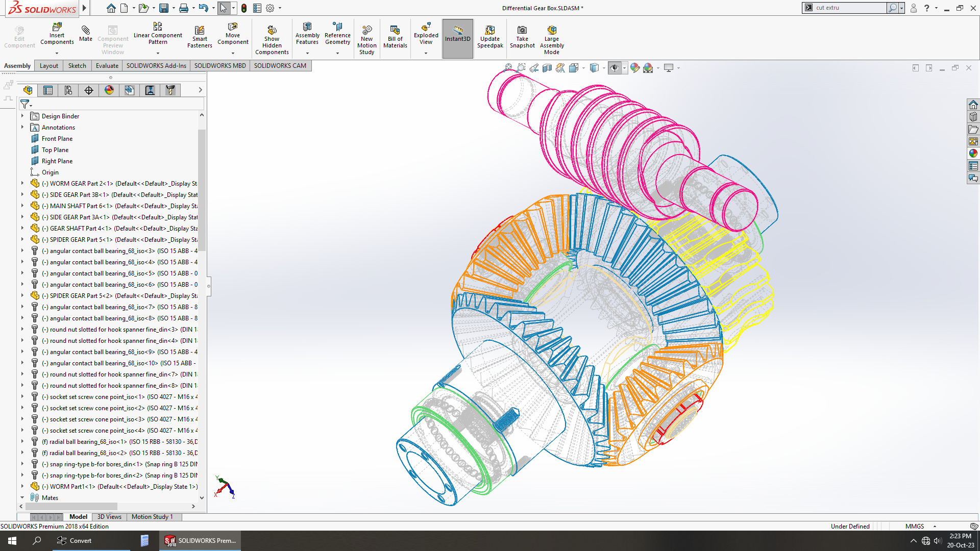Expand the Mates tree item
This screenshot has height=551, width=980.
(22, 497)
